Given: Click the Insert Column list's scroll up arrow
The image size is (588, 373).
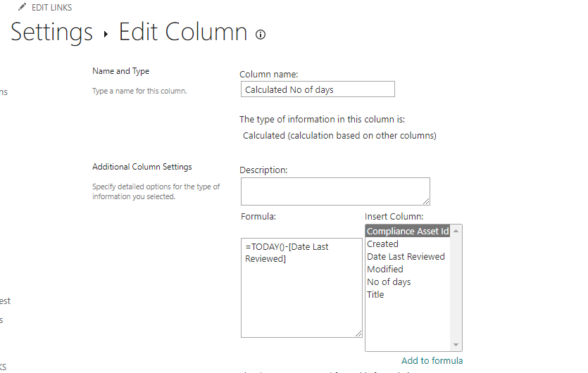Looking at the screenshot, I should [x=456, y=231].
